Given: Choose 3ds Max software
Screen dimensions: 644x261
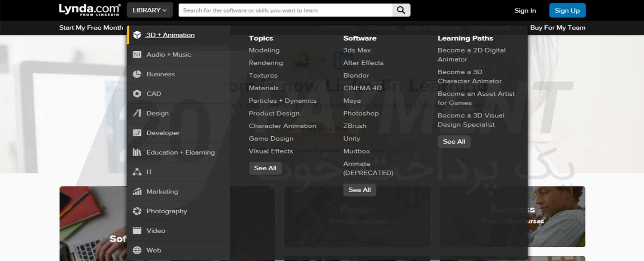Looking at the screenshot, I should pyautogui.click(x=357, y=50).
